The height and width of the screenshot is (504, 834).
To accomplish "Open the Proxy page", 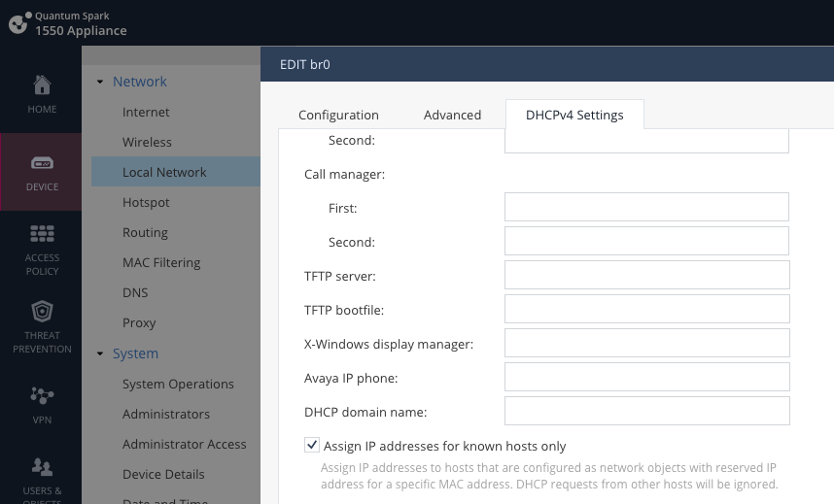I will 139,322.
